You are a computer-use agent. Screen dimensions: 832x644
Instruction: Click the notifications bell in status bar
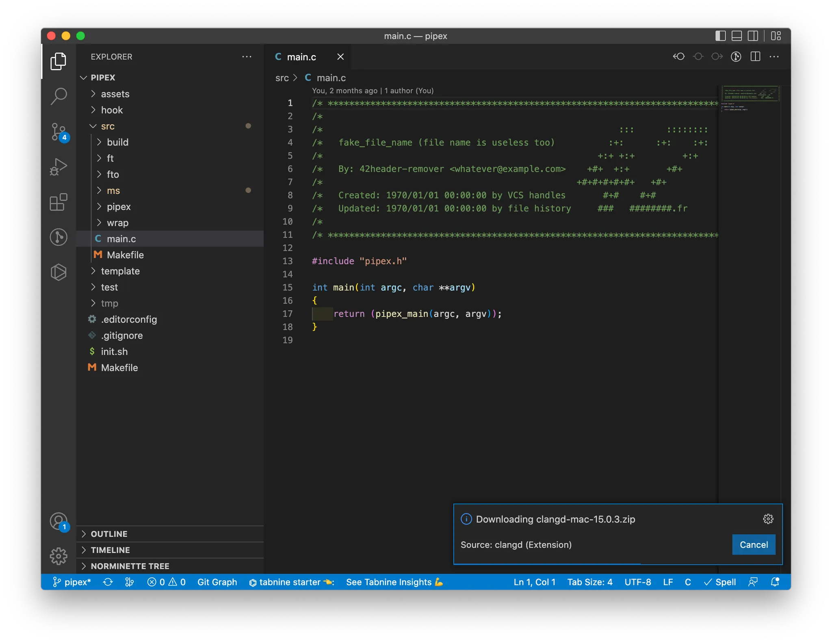(775, 582)
